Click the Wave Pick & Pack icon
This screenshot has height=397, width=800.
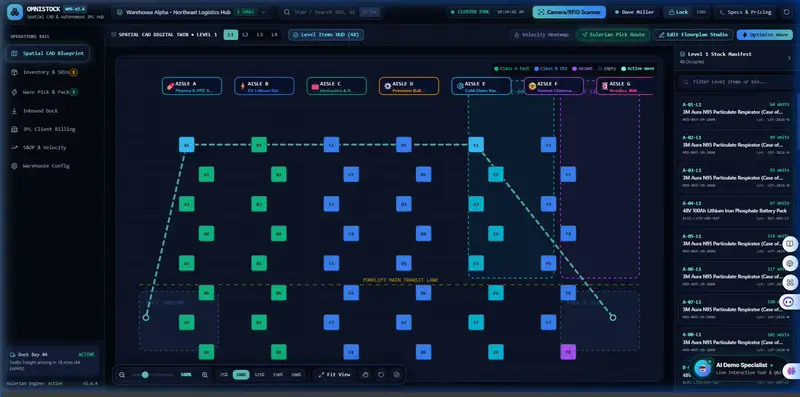pyautogui.click(x=14, y=92)
